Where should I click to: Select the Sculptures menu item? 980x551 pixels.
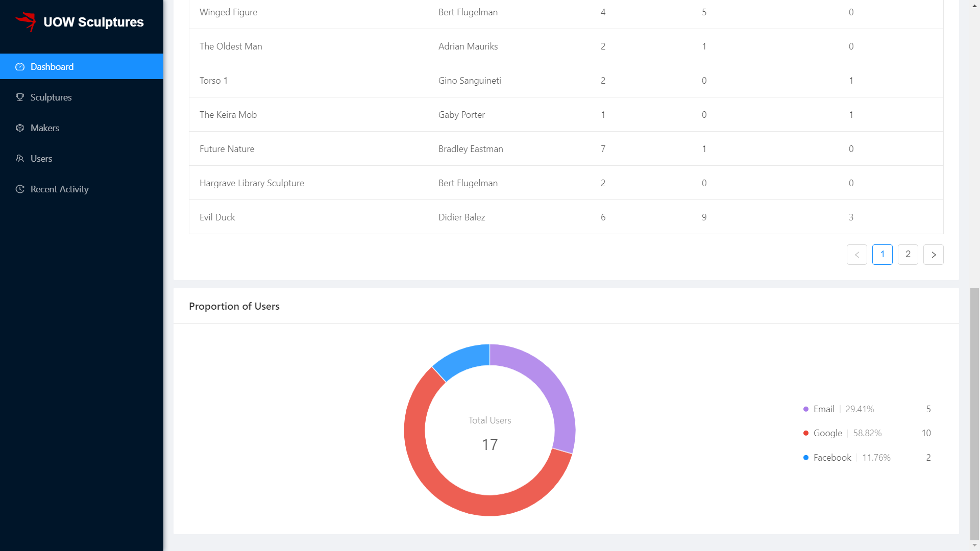point(51,97)
